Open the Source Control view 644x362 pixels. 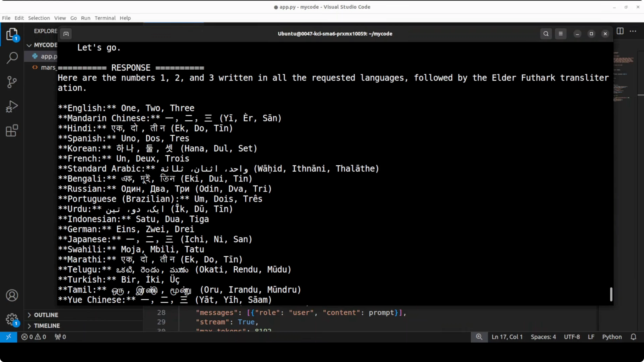[12, 82]
